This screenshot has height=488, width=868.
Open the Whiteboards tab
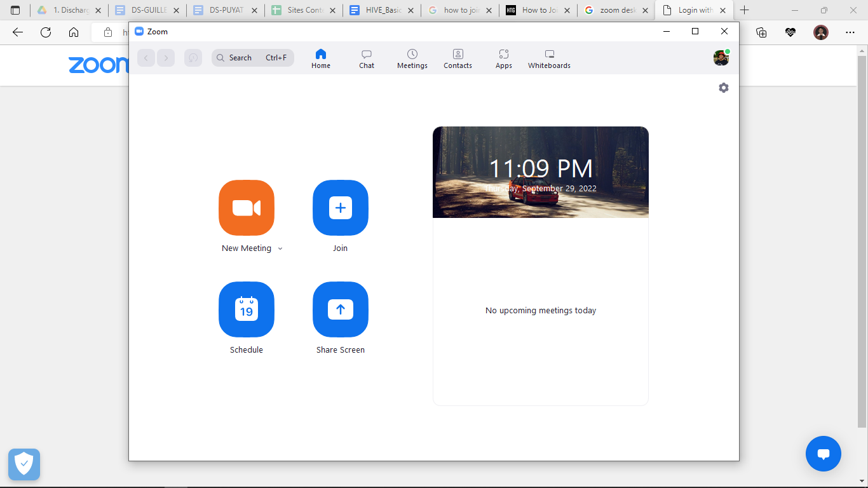click(x=550, y=58)
